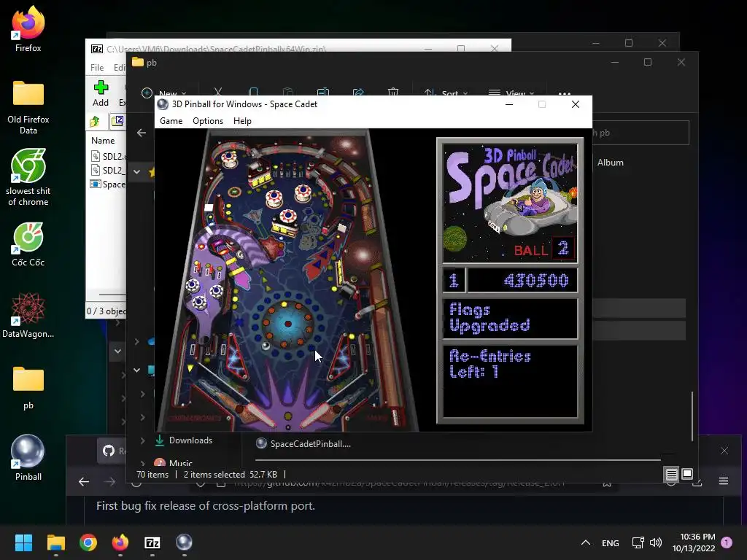Click the left flipper on pinball table
The height and width of the screenshot is (560, 747).
(x=259, y=415)
